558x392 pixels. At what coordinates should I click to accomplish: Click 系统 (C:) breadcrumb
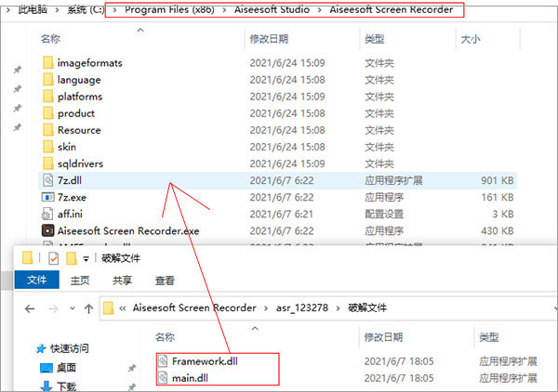coord(86,9)
